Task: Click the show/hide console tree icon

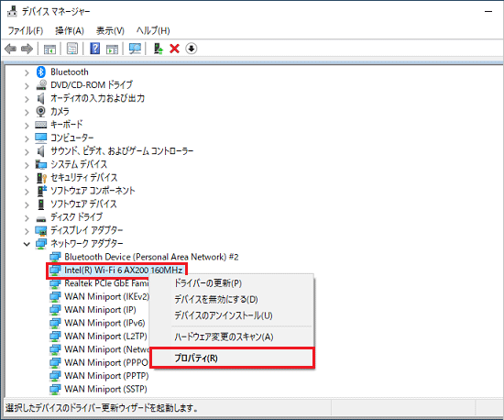Action: [x=49, y=49]
